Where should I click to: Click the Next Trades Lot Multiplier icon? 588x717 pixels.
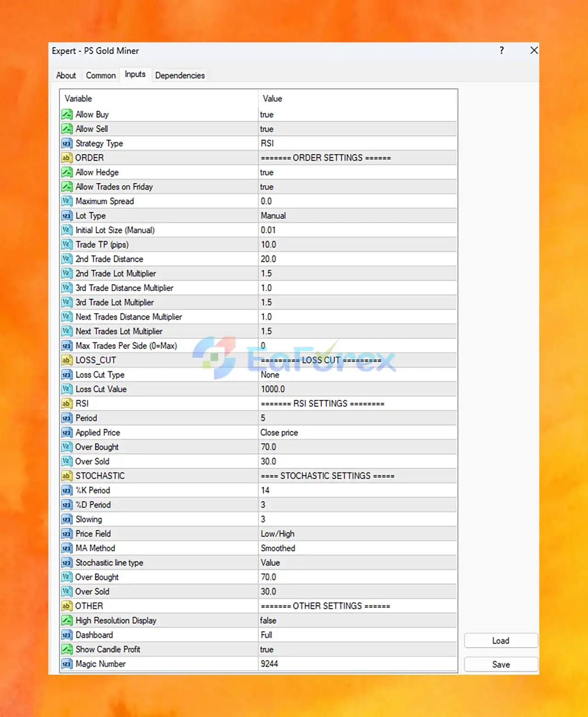tap(67, 331)
